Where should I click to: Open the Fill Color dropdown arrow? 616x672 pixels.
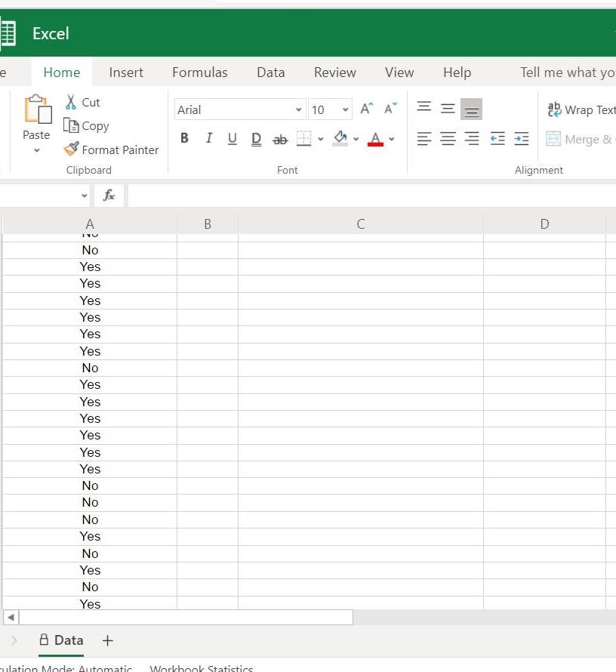pos(356,139)
